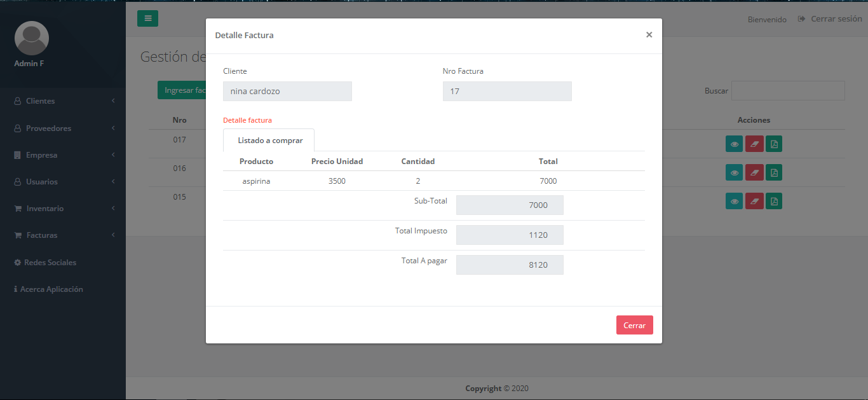
Task: Click the Buscar search field
Action: coord(788,90)
